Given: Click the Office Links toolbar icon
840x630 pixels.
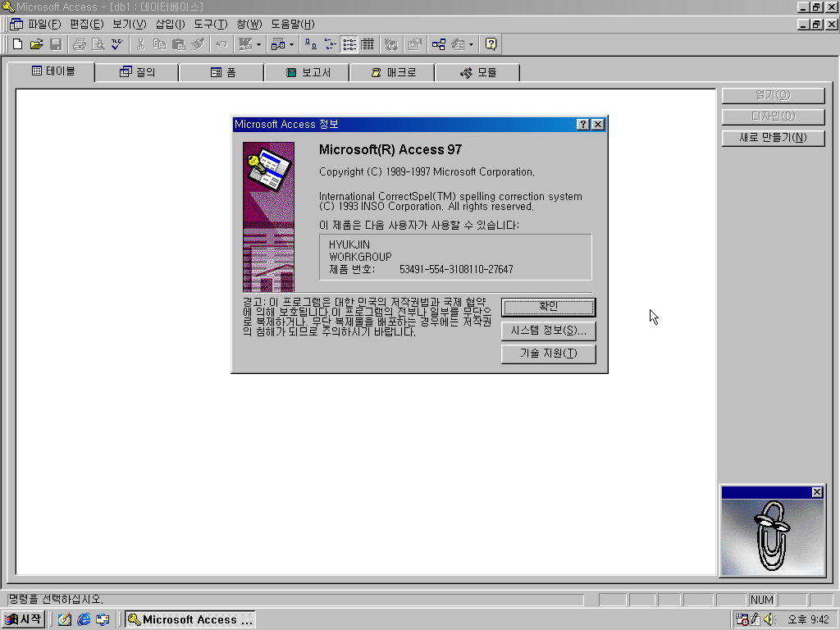Looking at the screenshot, I should click(x=245, y=44).
